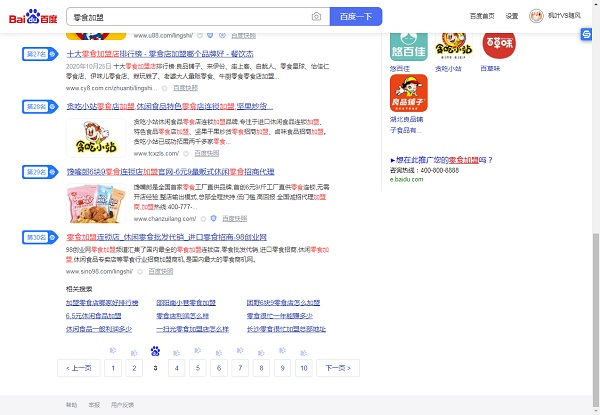Go to results page 7
The image size is (600, 415).
[x=240, y=368]
